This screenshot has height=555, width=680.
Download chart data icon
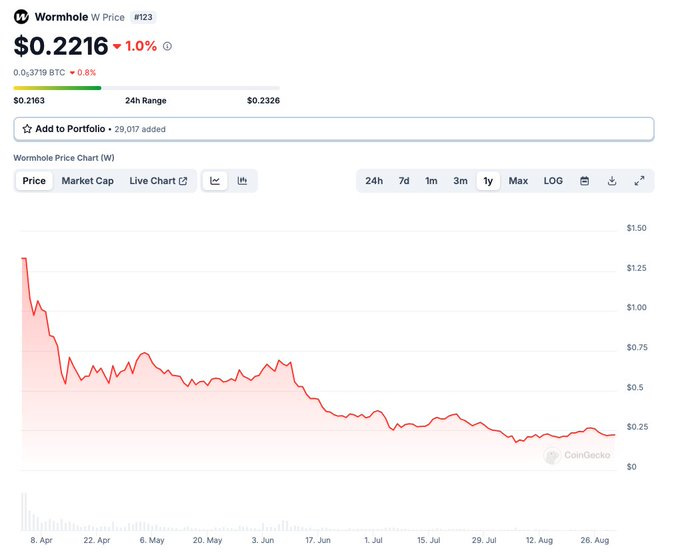[x=612, y=181]
